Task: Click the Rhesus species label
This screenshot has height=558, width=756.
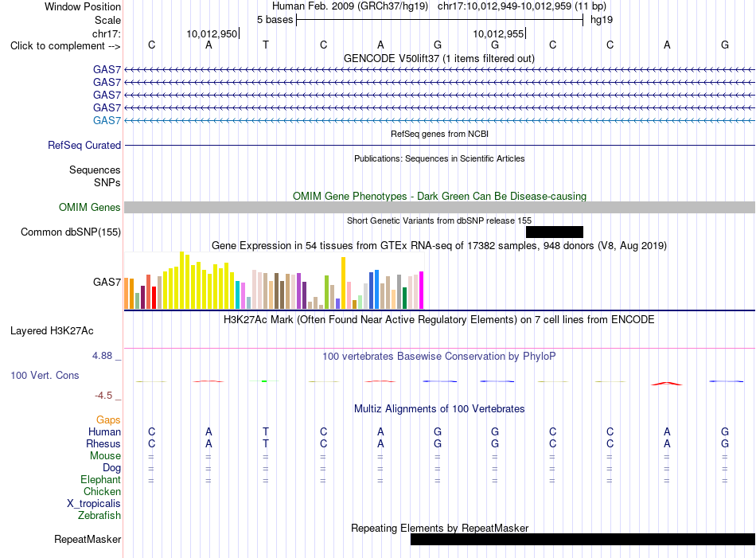Action: 103,443
